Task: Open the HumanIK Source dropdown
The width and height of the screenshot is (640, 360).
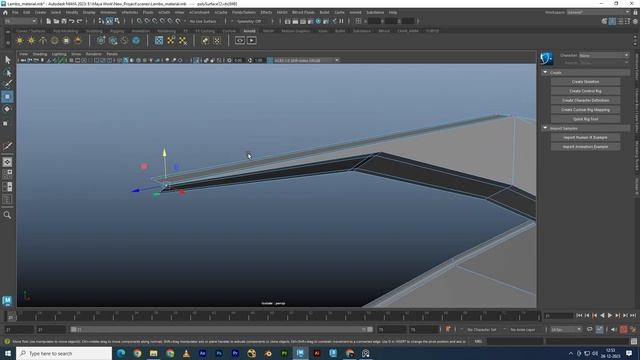Action: (x=604, y=62)
